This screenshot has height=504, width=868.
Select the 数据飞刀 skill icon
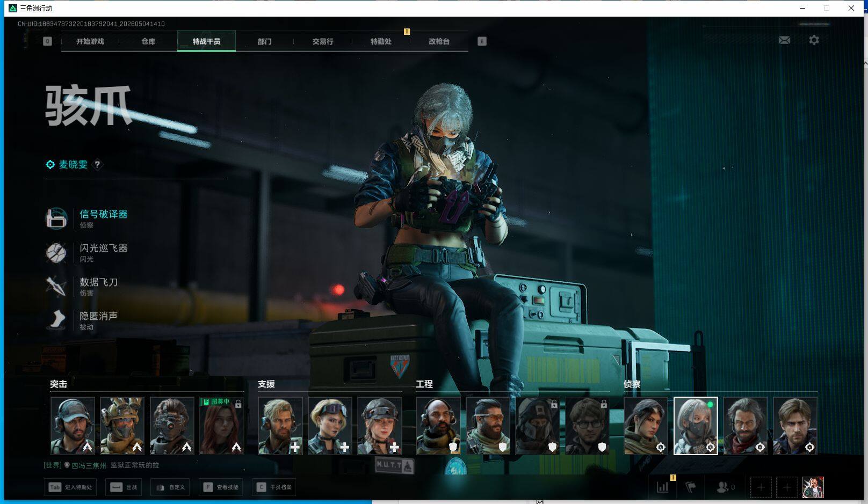click(56, 286)
